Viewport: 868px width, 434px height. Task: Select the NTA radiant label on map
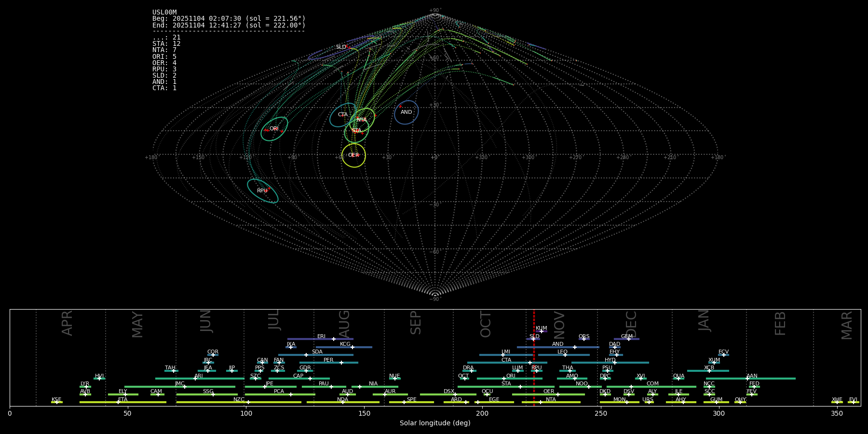click(362, 120)
